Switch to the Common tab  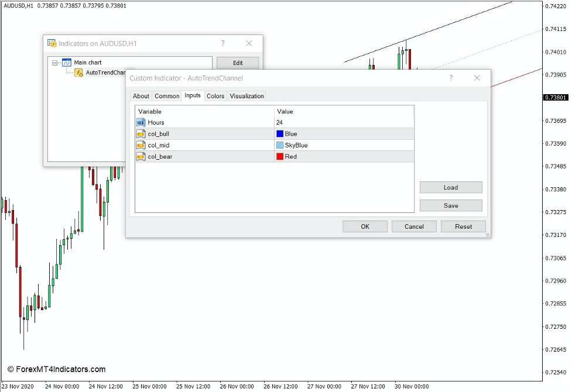tap(167, 96)
